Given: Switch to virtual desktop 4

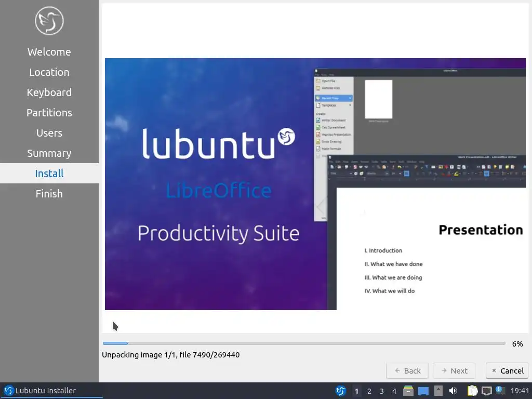Looking at the screenshot, I should coord(394,391).
